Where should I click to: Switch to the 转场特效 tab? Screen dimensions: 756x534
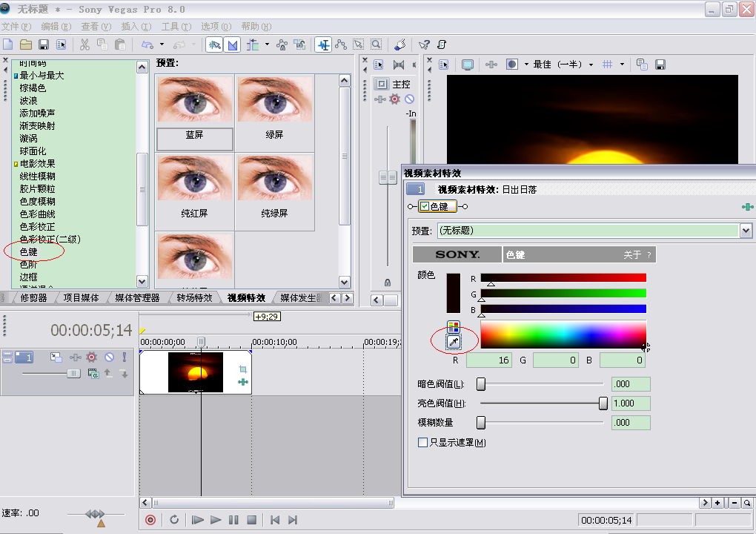point(194,298)
